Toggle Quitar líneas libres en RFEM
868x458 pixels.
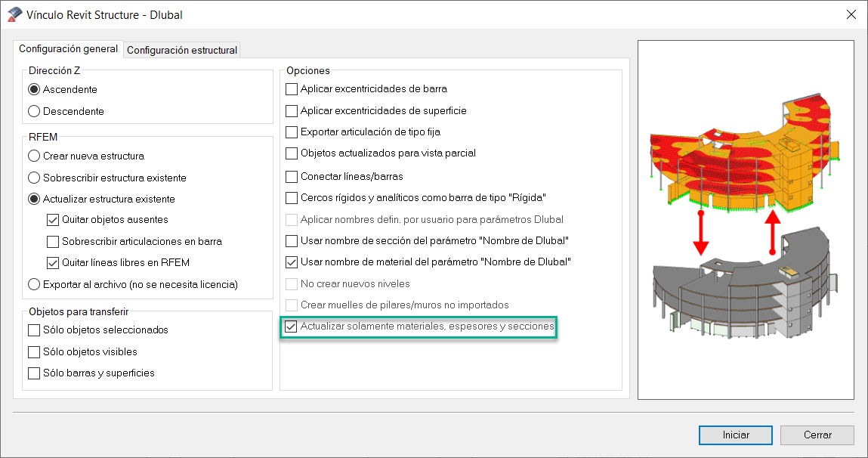[x=53, y=263]
